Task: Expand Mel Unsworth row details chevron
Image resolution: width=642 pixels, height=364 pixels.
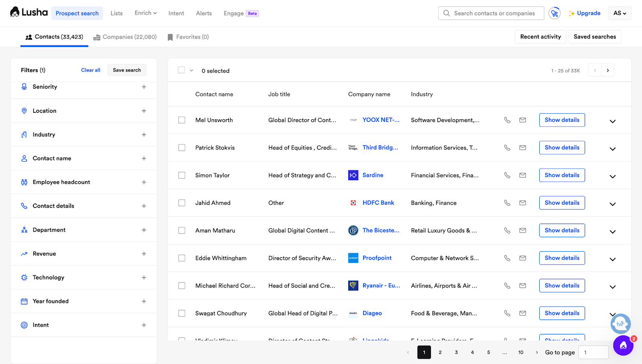Action: pos(613,121)
